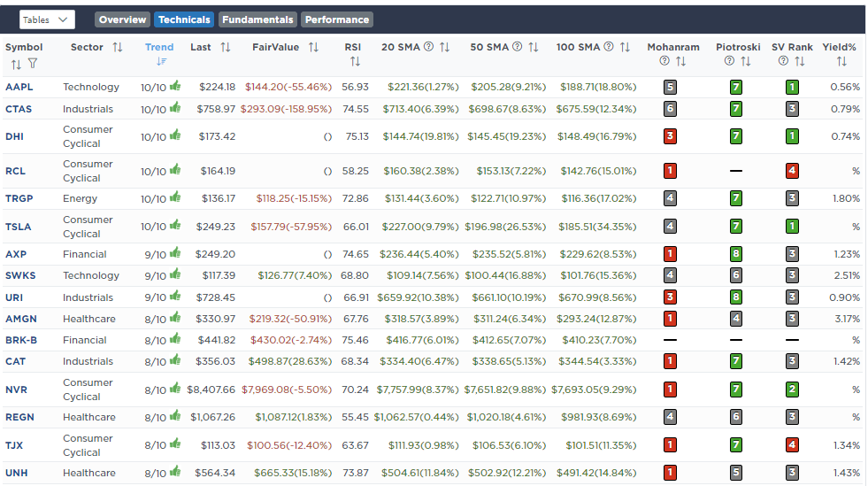The image size is (868, 486).
Task: Sort table by Yield% arrows
Action: (841, 62)
